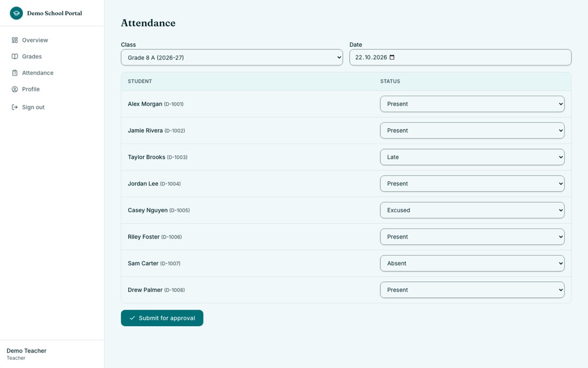Open Sam Carter's Absent status dropdown

pyautogui.click(x=472, y=263)
